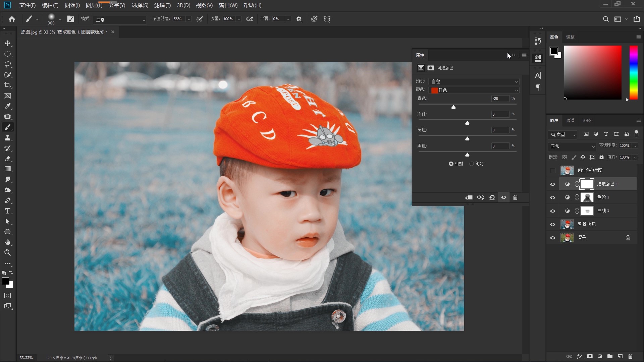644x362 pixels.
Task: Create new fill or adjustment layer icon
Action: pyautogui.click(x=600, y=356)
